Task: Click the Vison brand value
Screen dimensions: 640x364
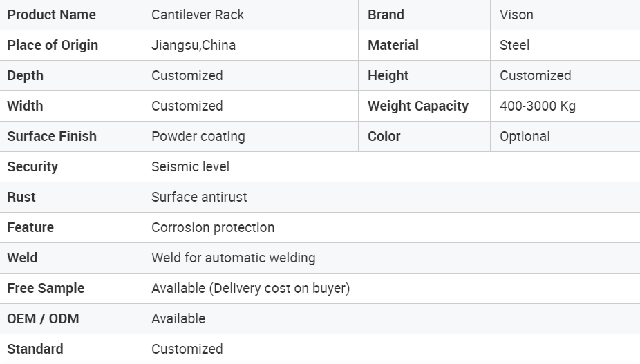Action: (x=516, y=15)
